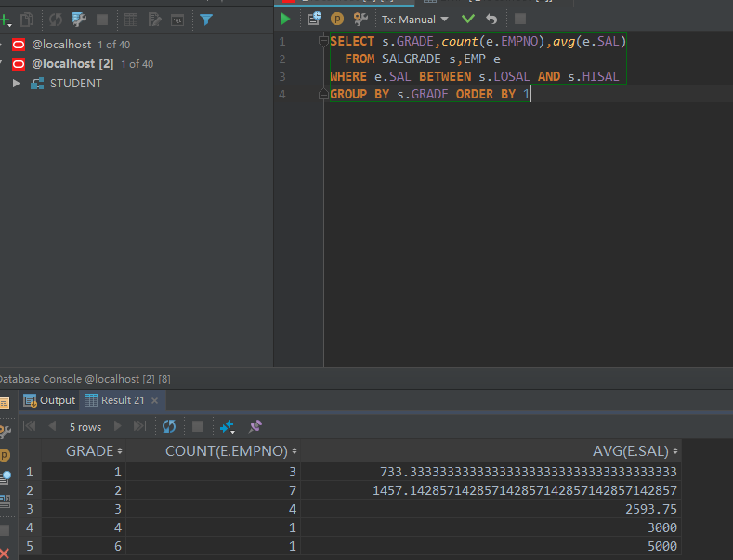
Task: Go to next page of results
Action: pos(117,426)
